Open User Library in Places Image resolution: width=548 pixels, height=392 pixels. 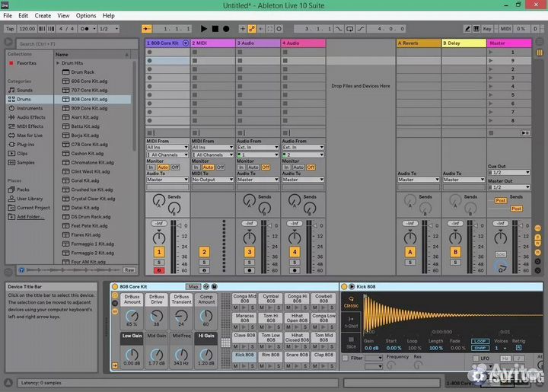[x=30, y=199]
